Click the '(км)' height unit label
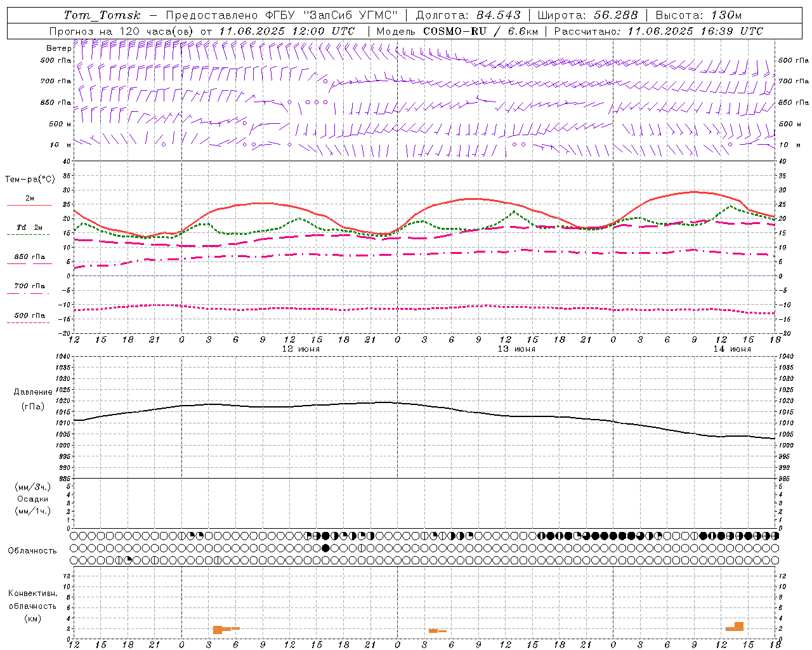This screenshot has height=650, width=812. pyautogui.click(x=32, y=618)
